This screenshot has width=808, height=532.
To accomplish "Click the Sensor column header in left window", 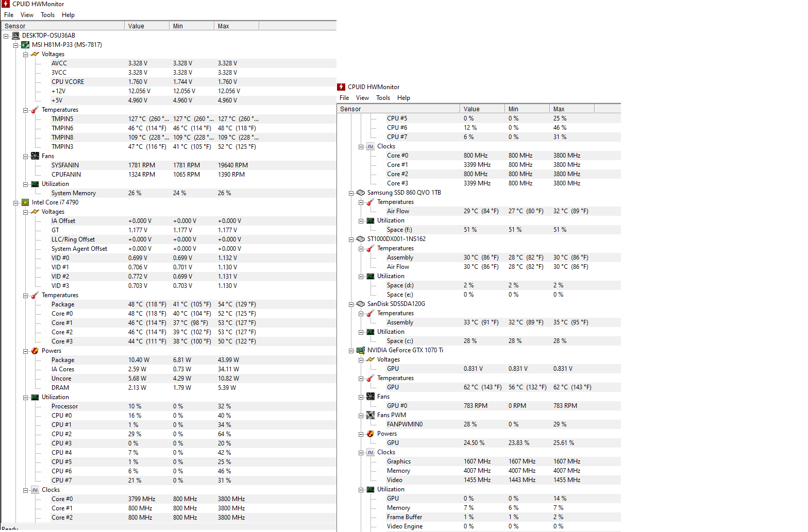I will pyautogui.click(x=62, y=26).
